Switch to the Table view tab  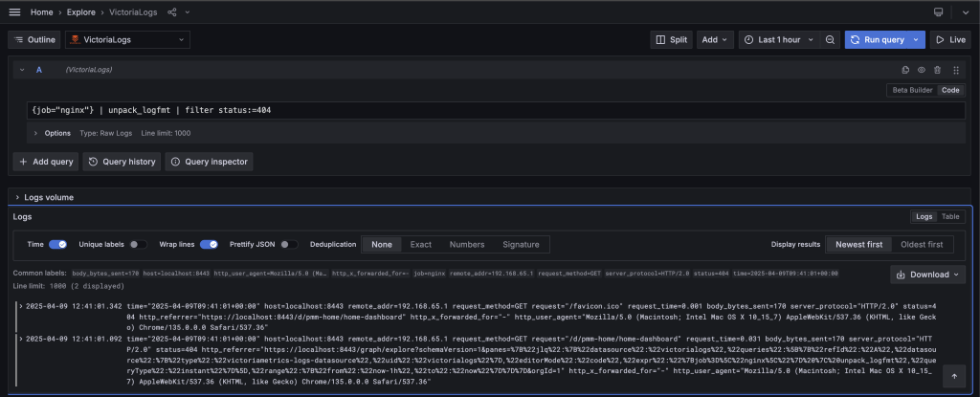point(951,217)
